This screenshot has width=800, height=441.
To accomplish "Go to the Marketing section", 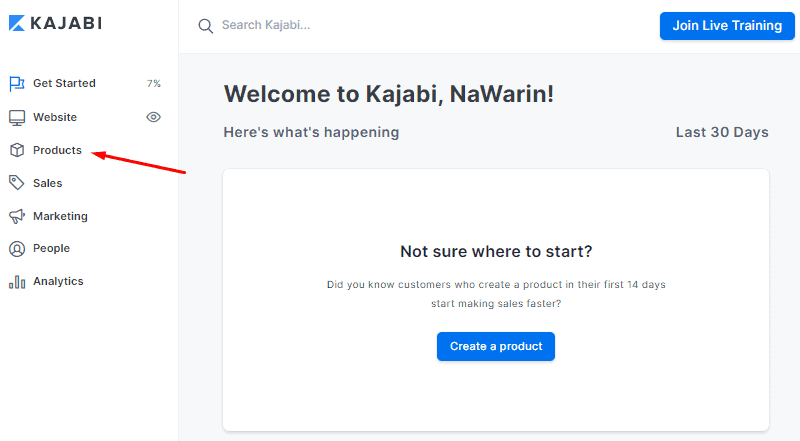I will 60,216.
